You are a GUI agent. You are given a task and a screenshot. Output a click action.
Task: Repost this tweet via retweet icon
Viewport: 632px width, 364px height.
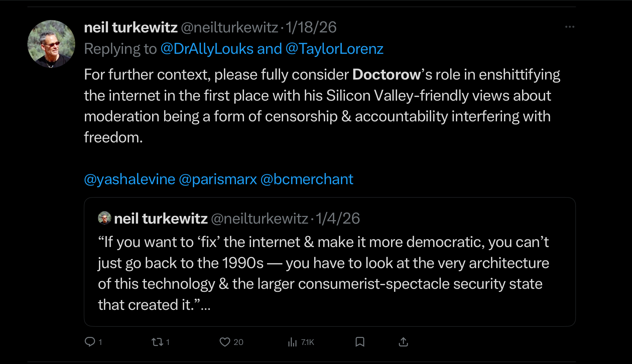point(157,342)
